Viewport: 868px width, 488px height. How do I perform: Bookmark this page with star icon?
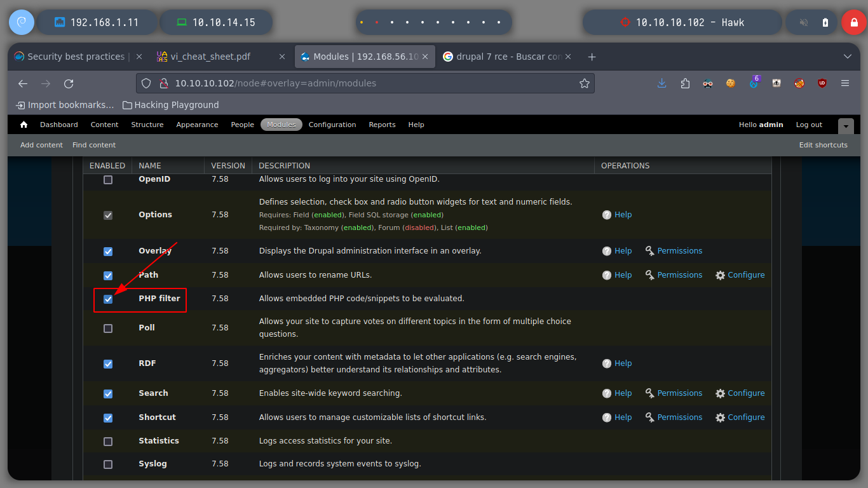[584, 83]
